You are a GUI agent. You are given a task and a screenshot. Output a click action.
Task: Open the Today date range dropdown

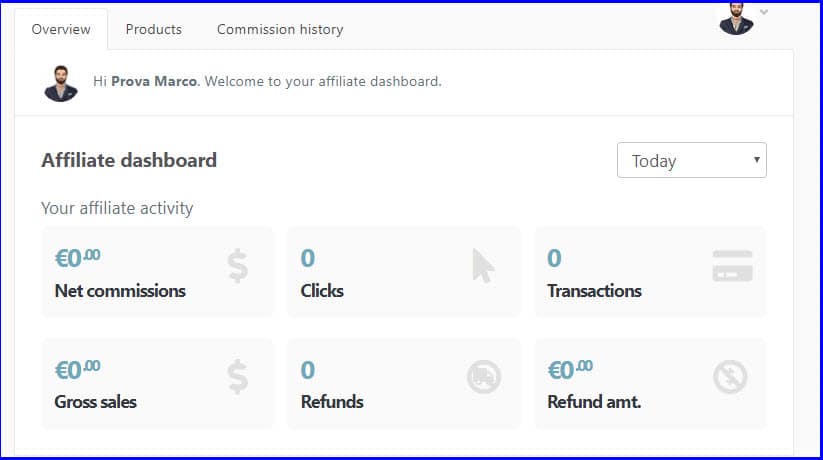click(692, 160)
